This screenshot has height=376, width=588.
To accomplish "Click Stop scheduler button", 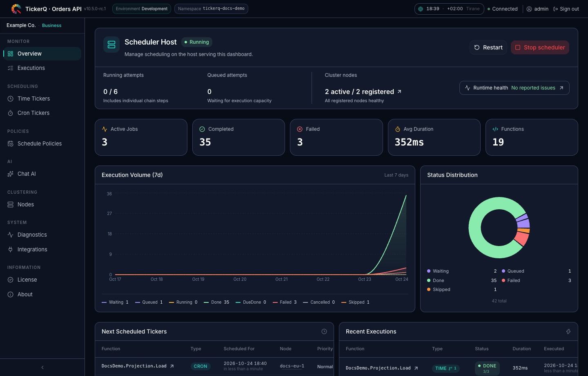I will click(540, 47).
